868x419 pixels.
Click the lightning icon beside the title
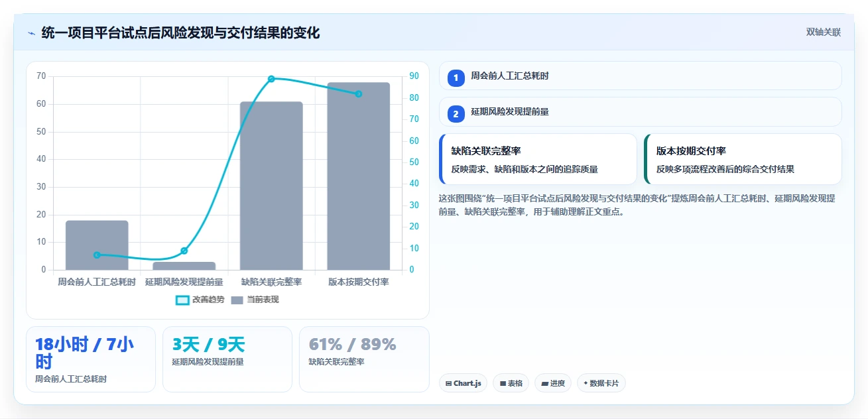31,32
